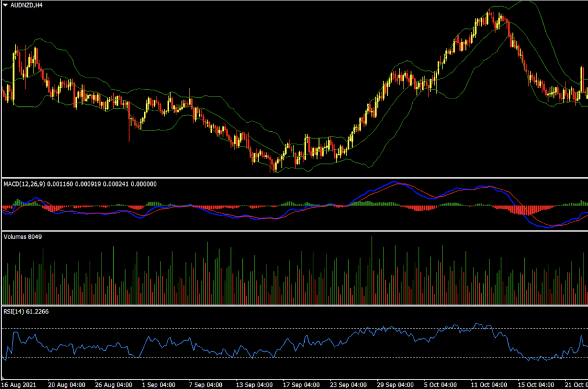The height and width of the screenshot is (389, 588).
Task: Click the 16 Aug 2021 date label
Action: [x=18, y=384]
